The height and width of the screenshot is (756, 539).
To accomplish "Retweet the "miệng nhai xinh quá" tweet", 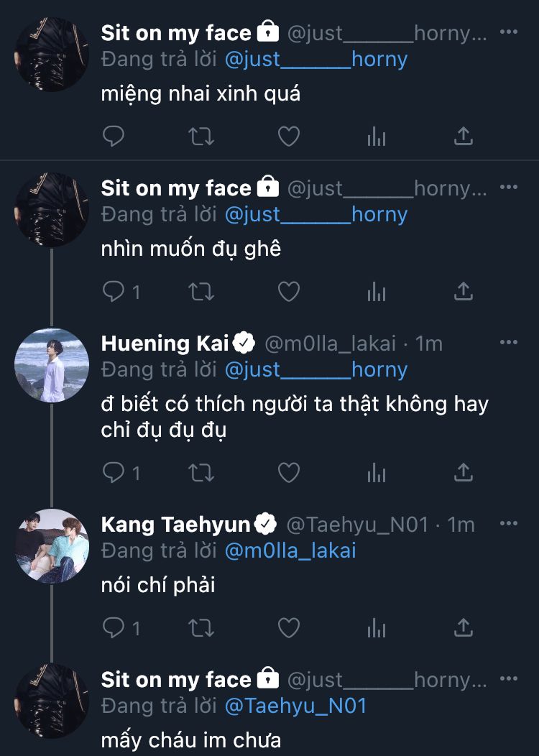I will click(x=201, y=136).
